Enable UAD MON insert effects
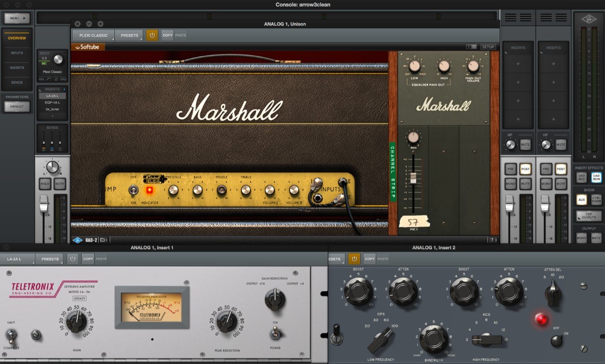 click(596, 177)
